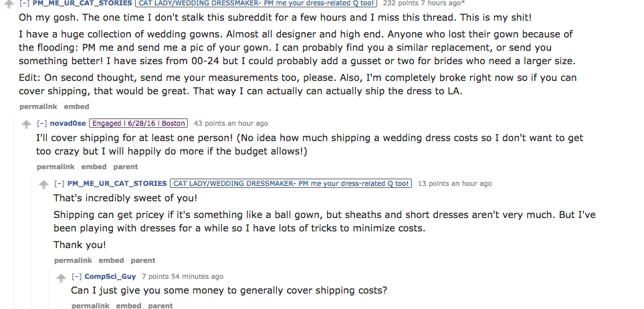Upvote novad0se's shipping offer comment
The height and width of the screenshot is (309, 644).
point(27,124)
